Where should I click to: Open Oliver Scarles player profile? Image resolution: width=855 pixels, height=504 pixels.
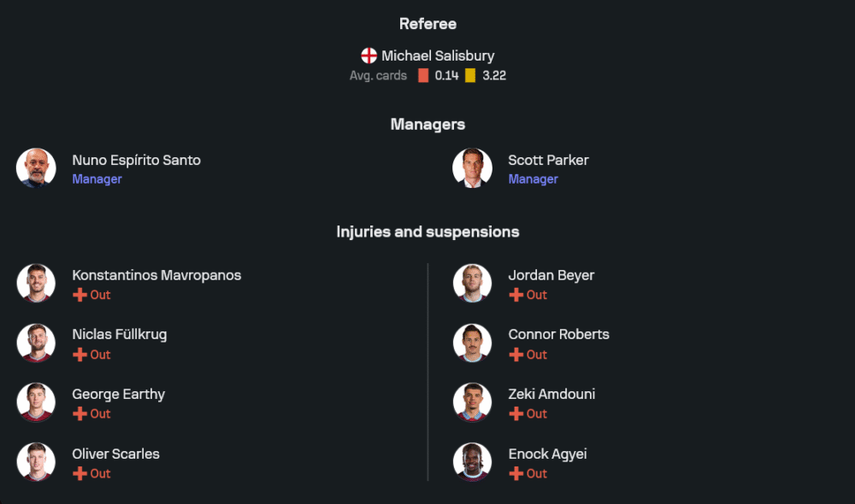(115, 454)
